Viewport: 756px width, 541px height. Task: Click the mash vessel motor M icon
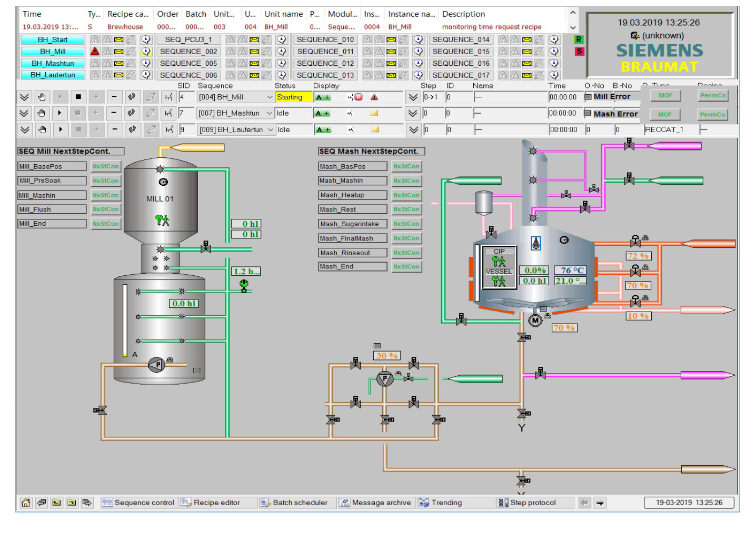(535, 320)
